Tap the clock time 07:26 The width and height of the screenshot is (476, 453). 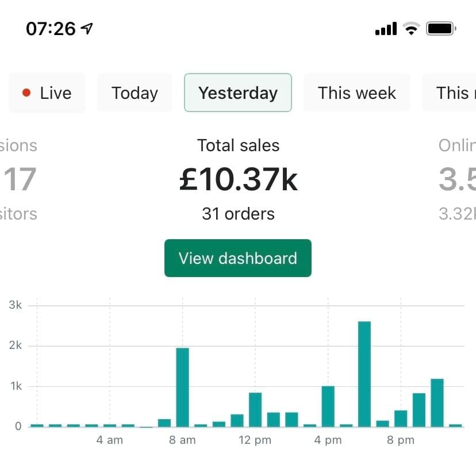tap(51, 28)
